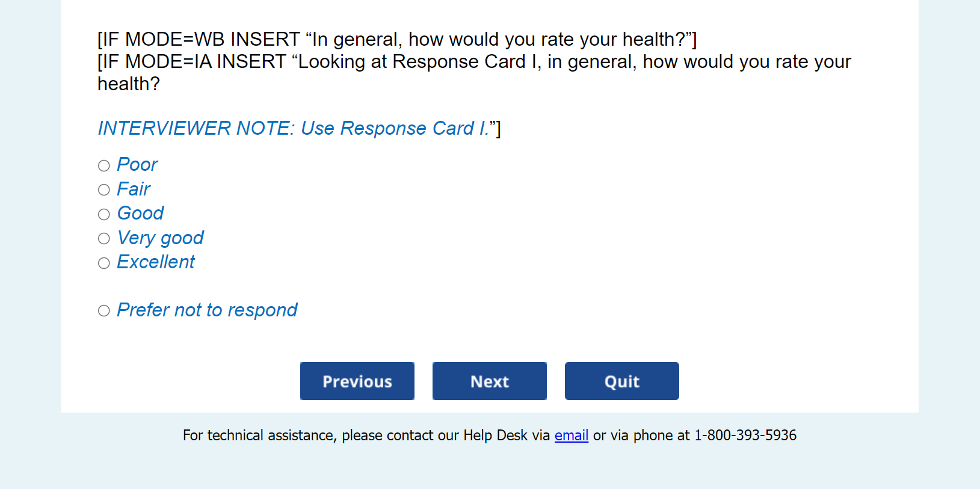Click the MODE=WB question text line
Image resolution: width=980 pixels, height=489 pixels.
tap(397, 40)
